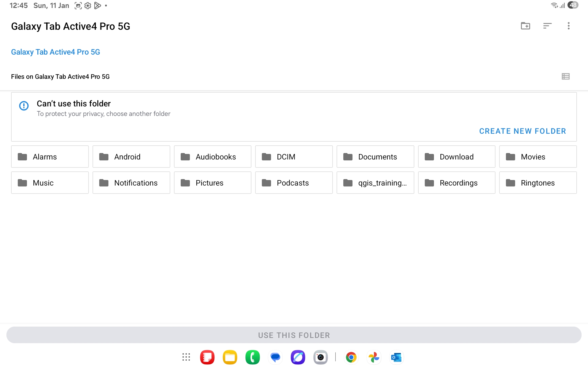Screen dimensions: 588x368
Task: Launch the Camera app from the taskbar
Action: 321,357
